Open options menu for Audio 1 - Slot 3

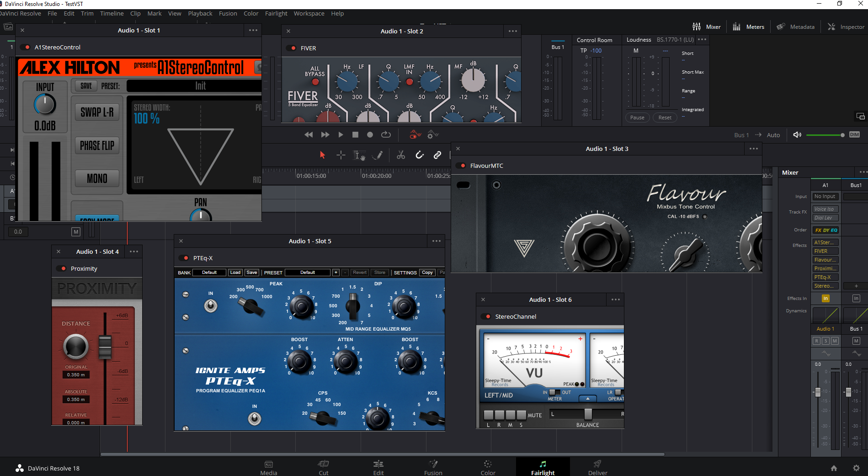tap(754, 149)
